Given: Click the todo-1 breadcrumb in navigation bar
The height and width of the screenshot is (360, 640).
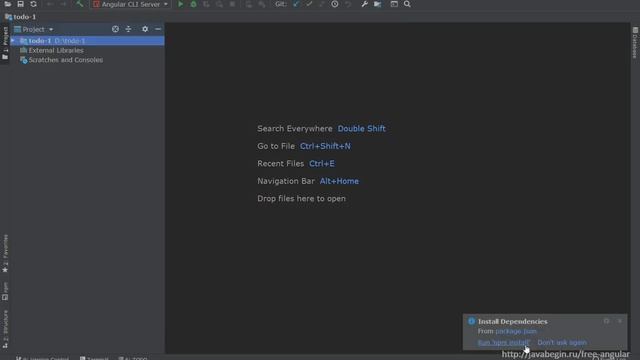Looking at the screenshot, I should pyautogui.click(x=21, y=17).
